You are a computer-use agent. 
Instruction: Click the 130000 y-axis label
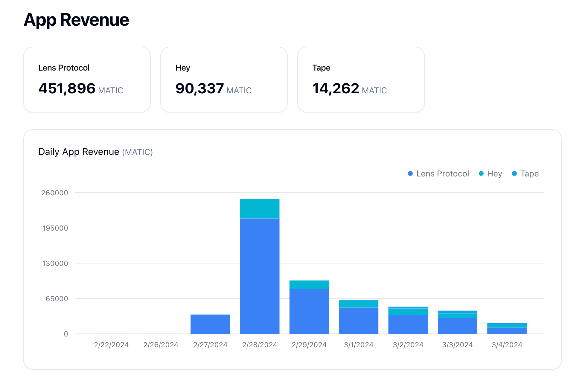(x=55, y=263)
